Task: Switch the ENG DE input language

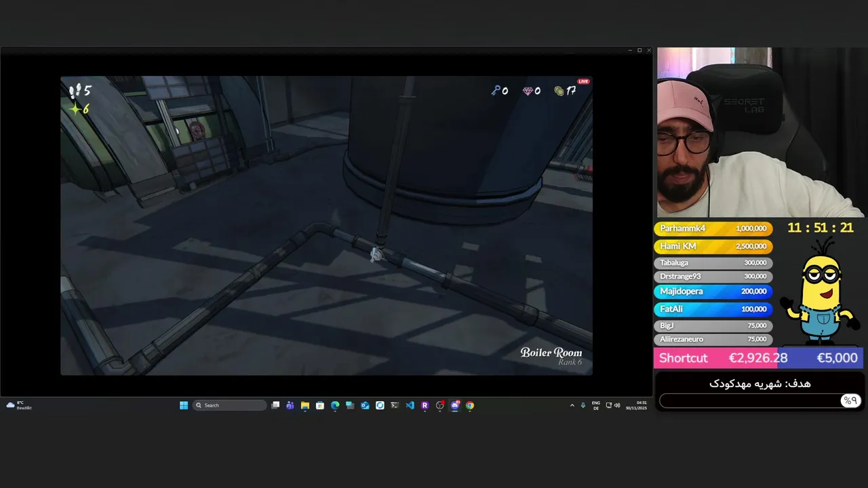Action: point(596,405)
